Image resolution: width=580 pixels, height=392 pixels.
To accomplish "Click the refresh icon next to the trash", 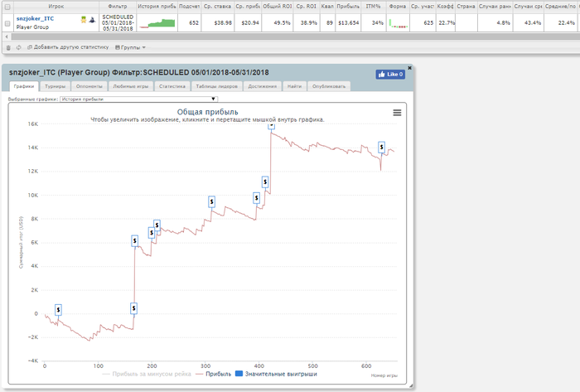I will click(x=19, y=47).
